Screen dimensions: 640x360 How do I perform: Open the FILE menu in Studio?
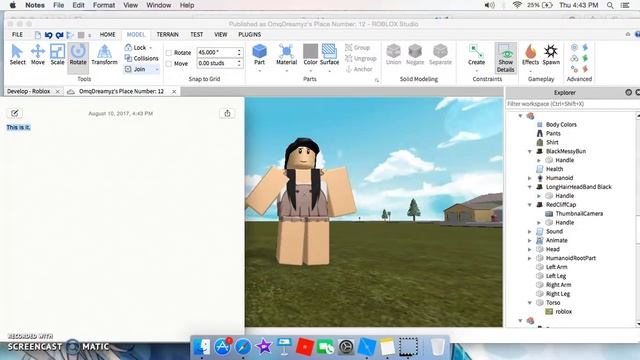[x=17, y=35]
